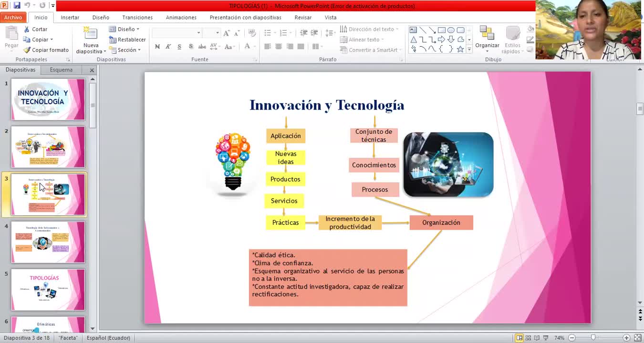Choose the five-point star shape
Image resolution: width=644 pixels, height=343 pixels.
click(x=460, y=49)
